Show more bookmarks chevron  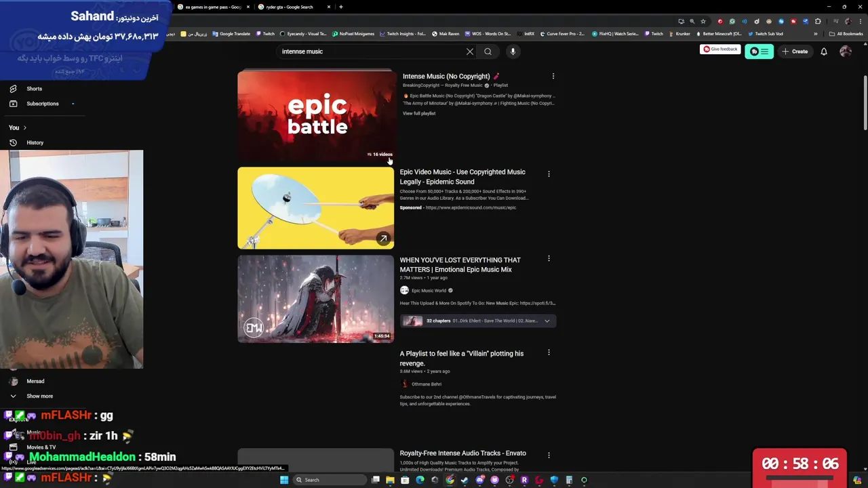point(815,34)
